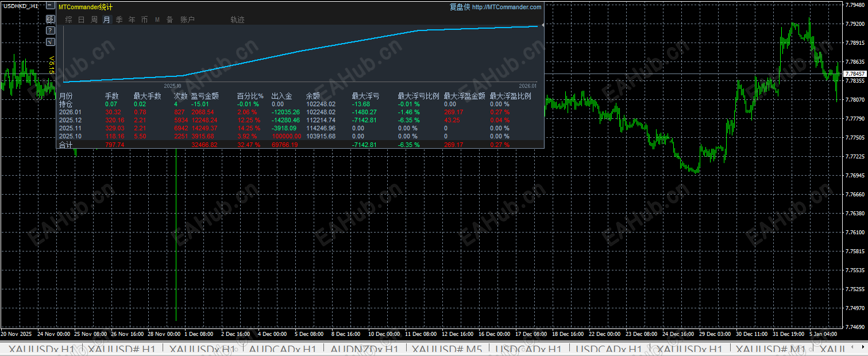Click the V6.15 version label
The width and height of the screenshot is (868, 356).
pyautogui.click(x=52, y=64)
